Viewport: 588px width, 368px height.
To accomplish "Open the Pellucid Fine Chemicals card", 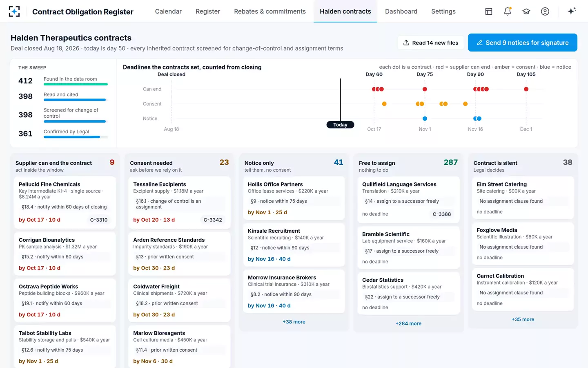I will click(65, 202).
